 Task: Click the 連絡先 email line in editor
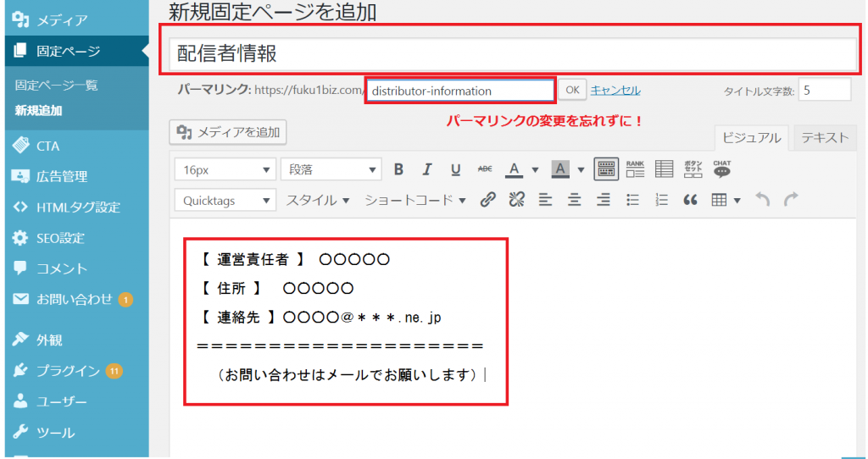(320, 318)
